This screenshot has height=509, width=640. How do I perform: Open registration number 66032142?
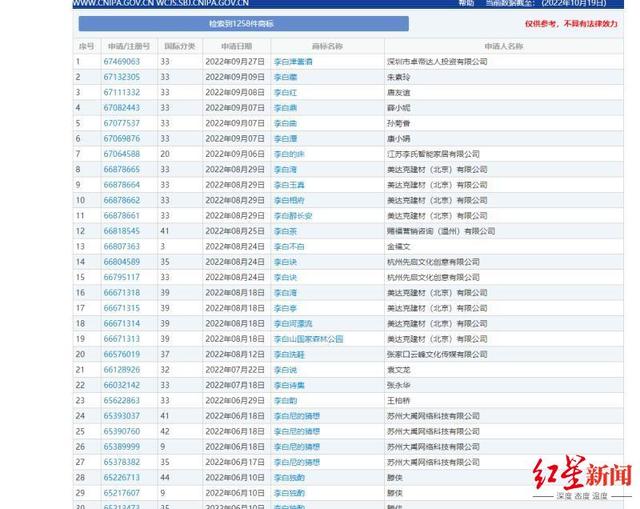coord(122,385)
